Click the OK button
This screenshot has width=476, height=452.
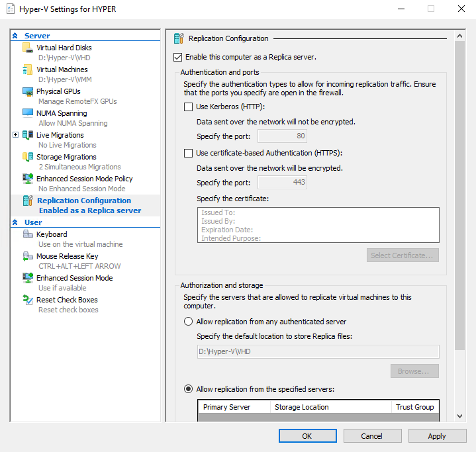pos(307,436)
